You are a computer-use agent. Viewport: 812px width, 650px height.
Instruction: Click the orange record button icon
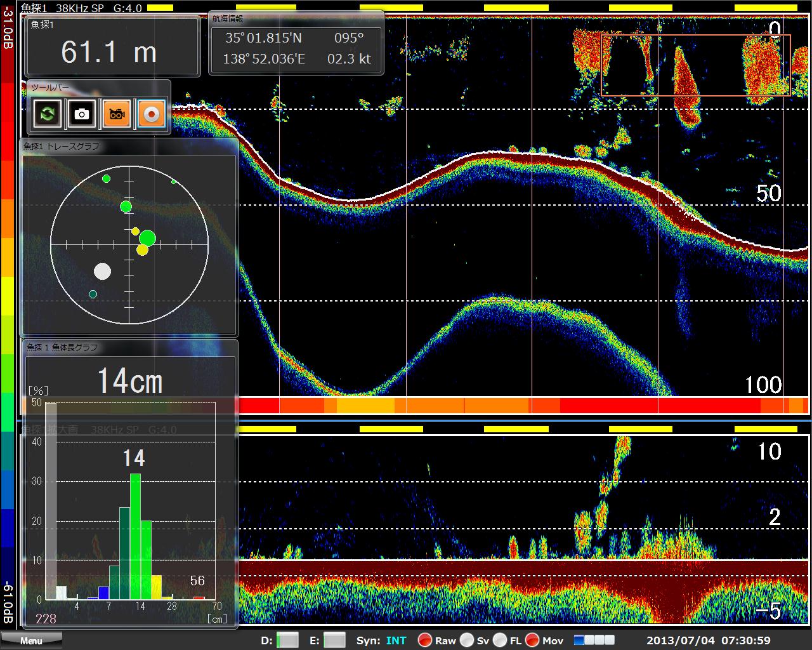[152, 114]
